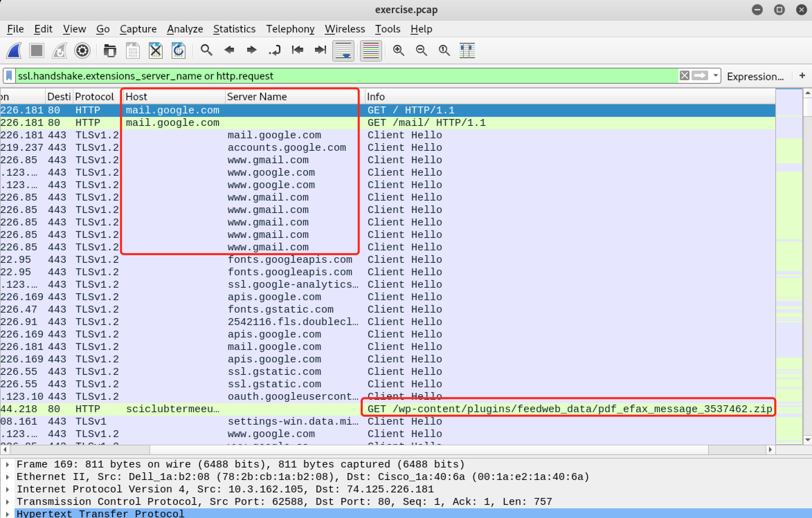Select the pdf_efax_message zip GET request
The image size is (812, 518).
pyautogui.click(x=388, y=409)
